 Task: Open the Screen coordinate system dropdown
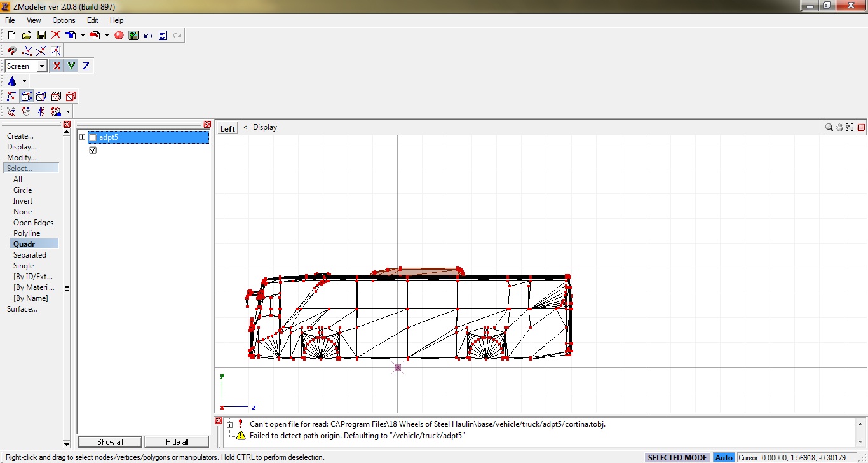42,66
